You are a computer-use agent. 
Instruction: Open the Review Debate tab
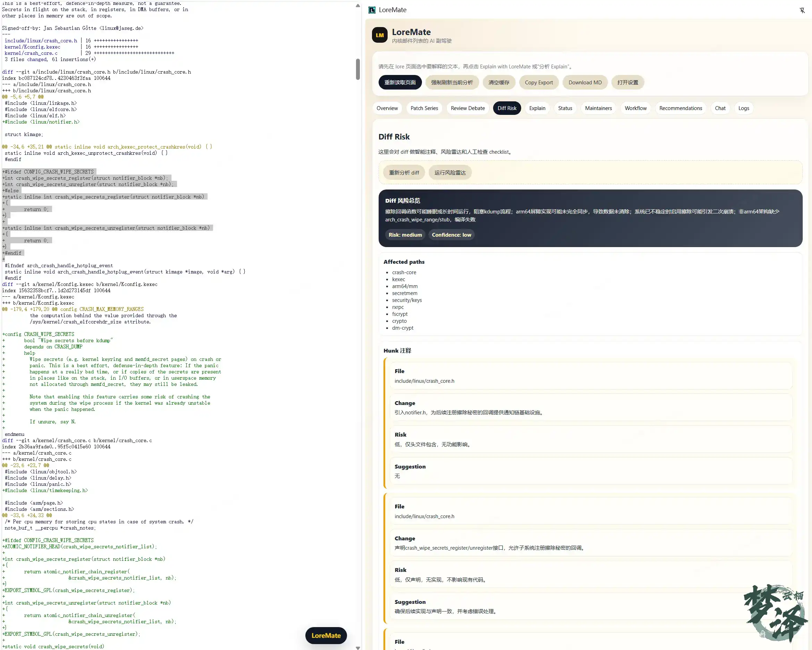click(467, 108)
